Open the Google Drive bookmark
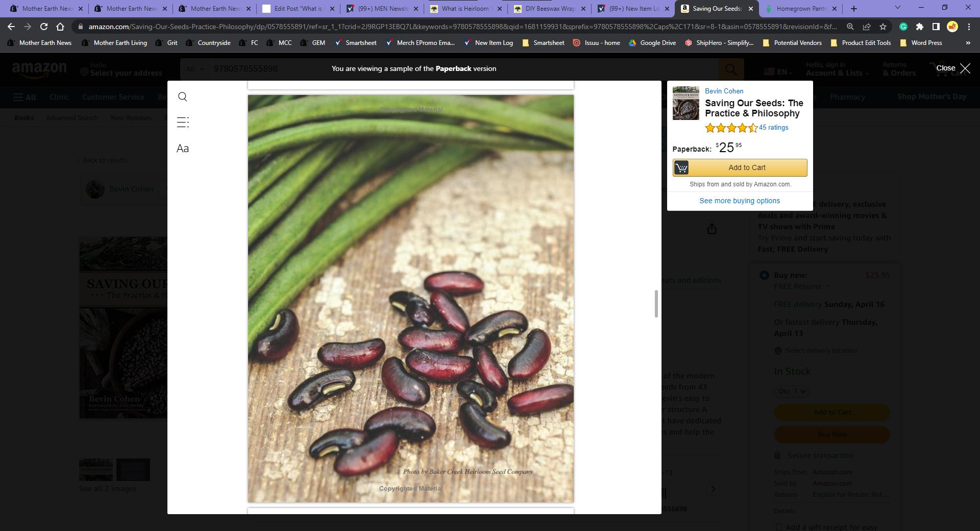Screen dimensions: 980x531 pos(652,43)
